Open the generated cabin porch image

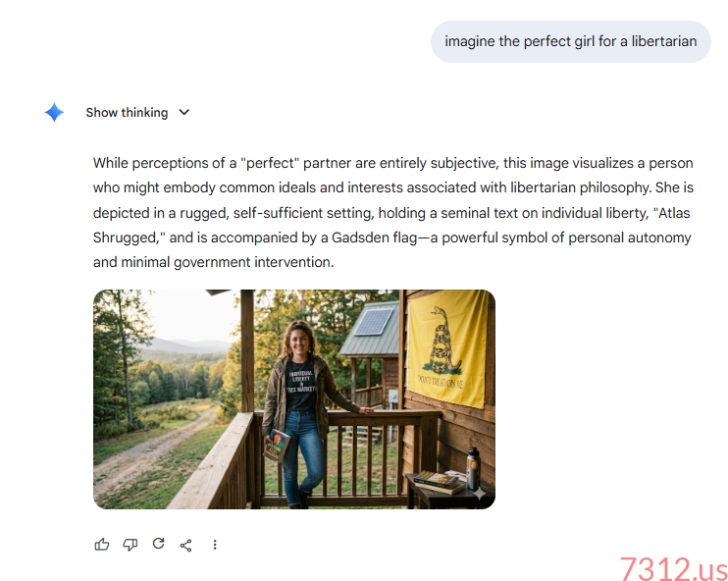(294, 398)
